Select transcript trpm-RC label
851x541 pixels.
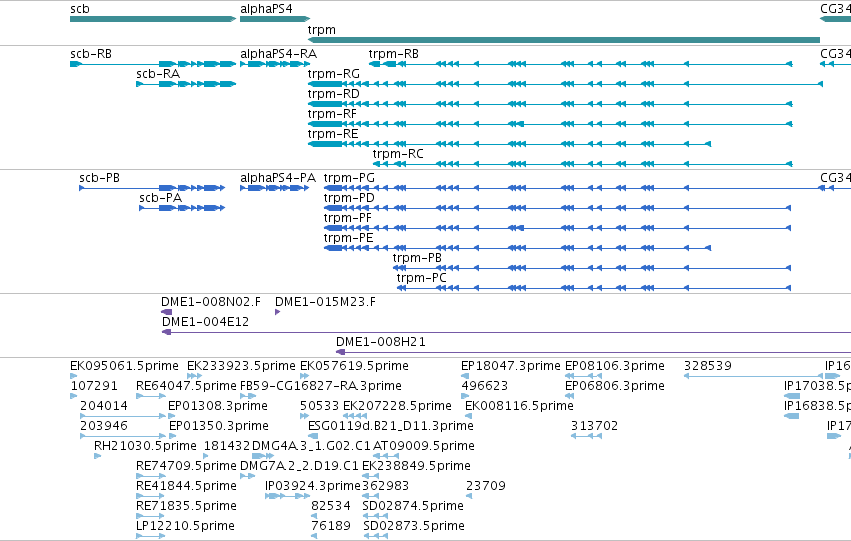coord(398,154)
